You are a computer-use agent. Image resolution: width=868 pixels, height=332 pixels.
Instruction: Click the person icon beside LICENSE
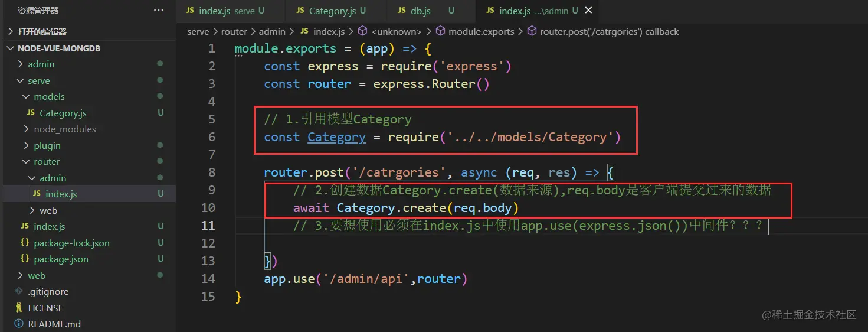(x=19, y=308)
